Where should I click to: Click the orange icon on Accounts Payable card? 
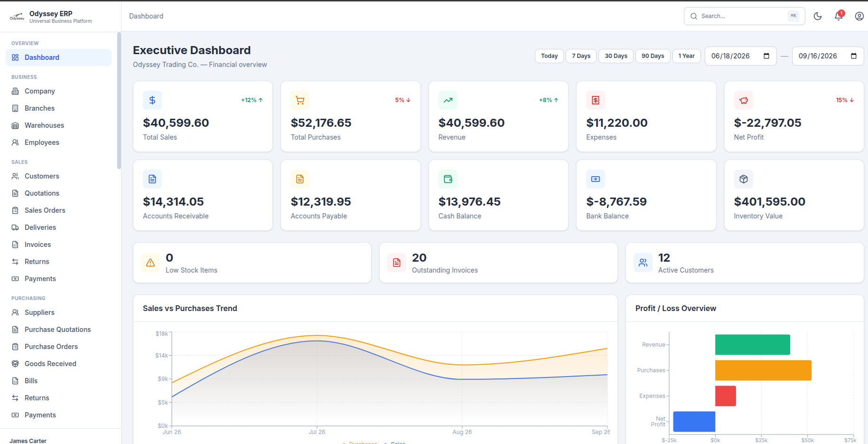pyautogui.click(x=300, y=179)
